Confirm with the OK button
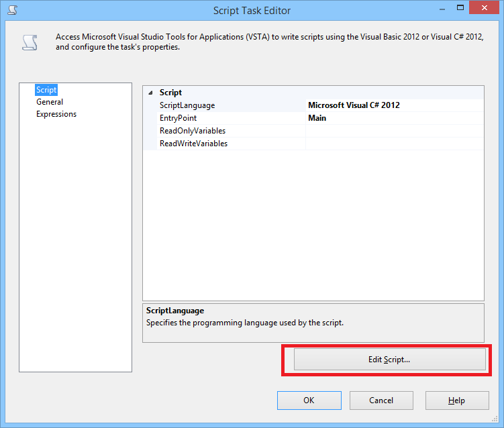The image size is (504, 428). coord(309,400)
